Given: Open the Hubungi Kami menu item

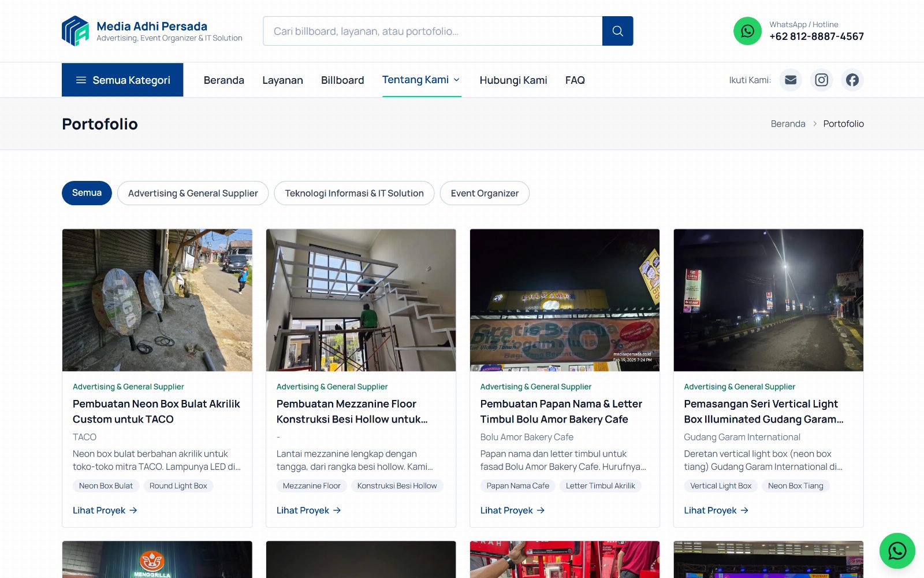Looking at the screenshot, I should 513,80.
